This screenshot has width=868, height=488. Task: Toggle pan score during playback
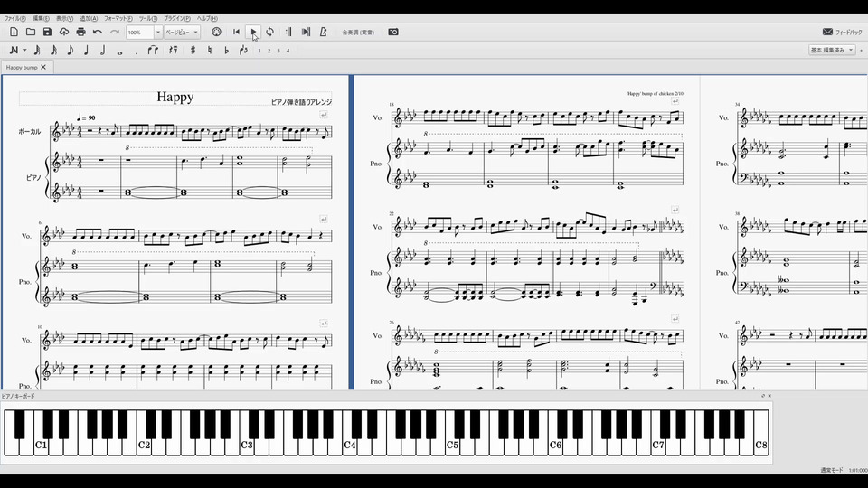click(306, 33)
